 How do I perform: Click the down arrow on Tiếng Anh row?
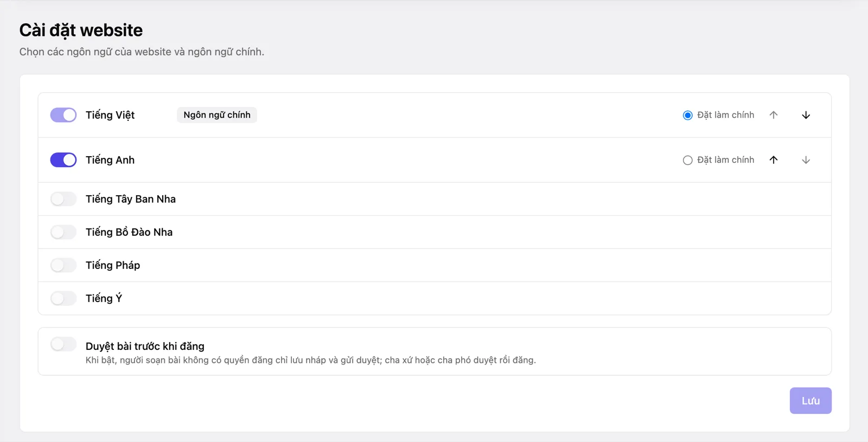point(806,160)
